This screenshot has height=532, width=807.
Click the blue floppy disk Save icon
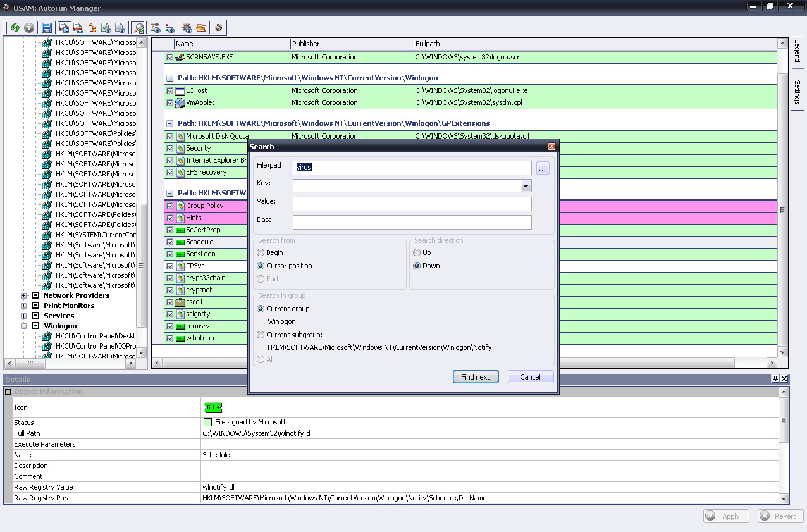[47, 28]
